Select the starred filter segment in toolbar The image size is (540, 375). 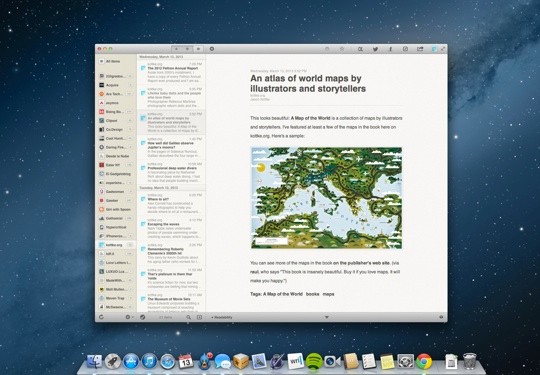click(176, 49)
